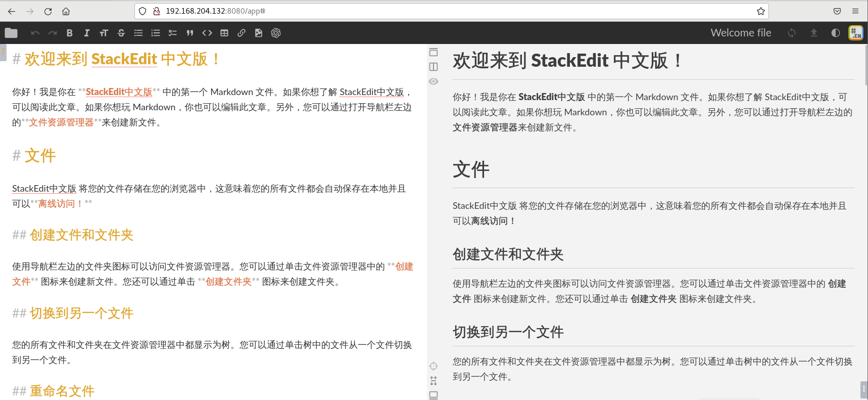
Task: Bookmark this page with star icon
Action: point(761,11)
